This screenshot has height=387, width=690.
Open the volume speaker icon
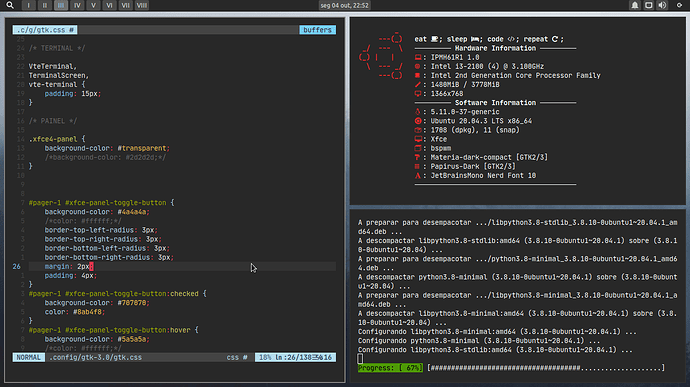point(662,5)
